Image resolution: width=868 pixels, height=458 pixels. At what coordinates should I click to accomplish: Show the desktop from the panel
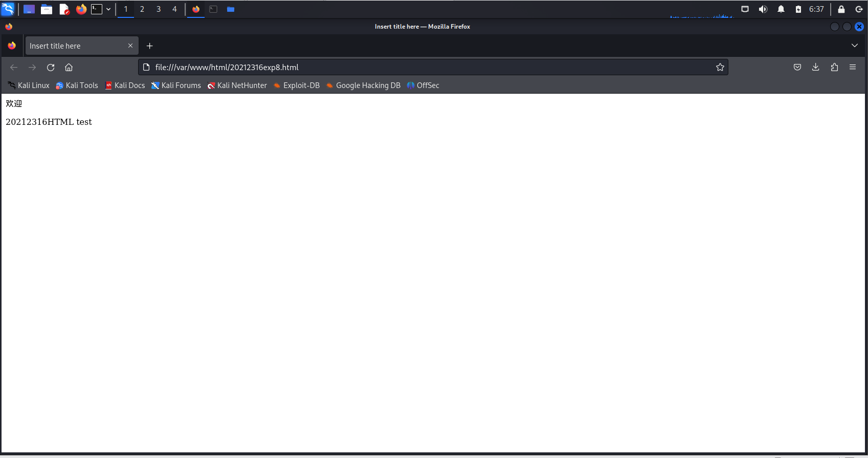point(29,9)
